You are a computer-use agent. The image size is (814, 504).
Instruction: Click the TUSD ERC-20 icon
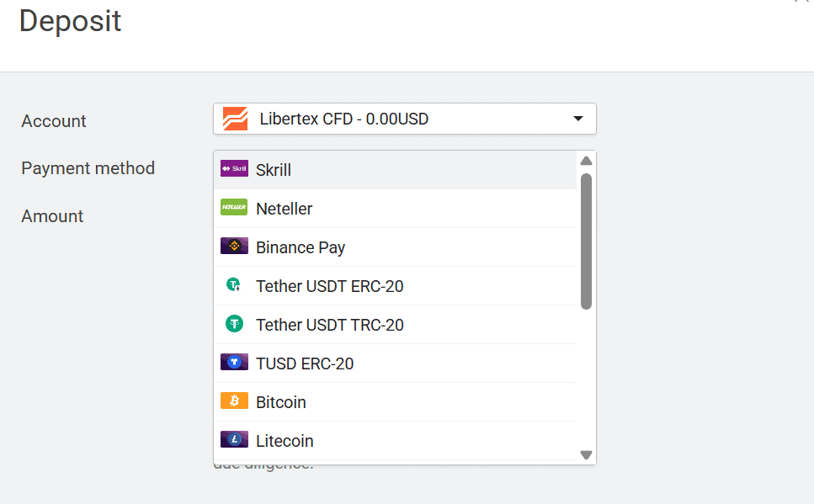(233, 363)
